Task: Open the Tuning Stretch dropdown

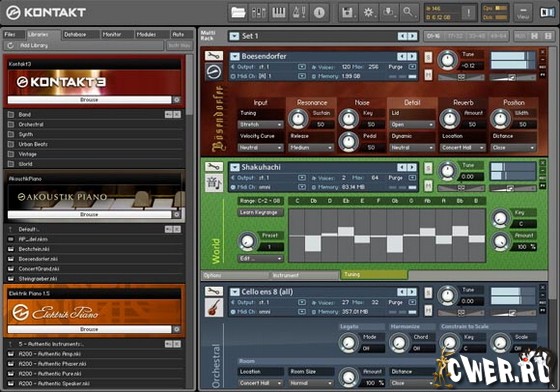Action: click(260, 124)
